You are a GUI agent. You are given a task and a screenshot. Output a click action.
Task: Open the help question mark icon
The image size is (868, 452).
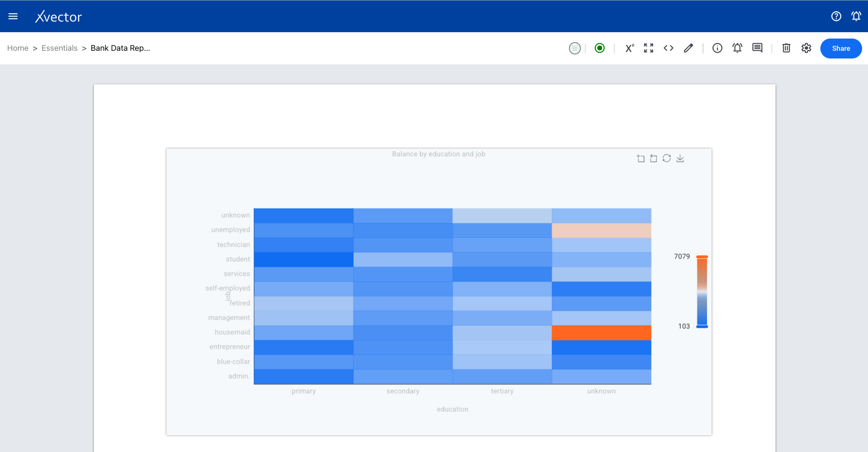point(836,16)
